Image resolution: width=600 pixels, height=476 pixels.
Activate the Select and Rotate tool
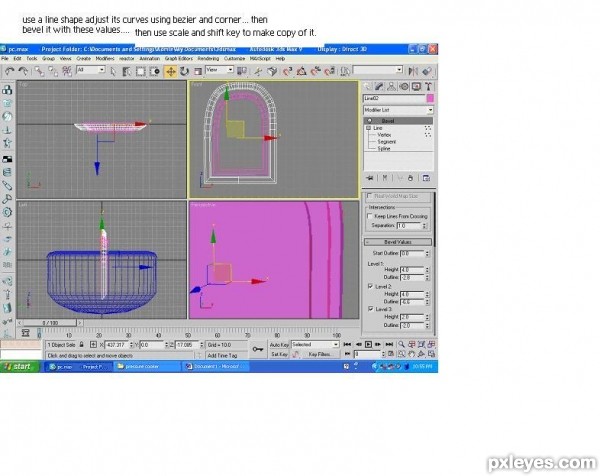184,72
